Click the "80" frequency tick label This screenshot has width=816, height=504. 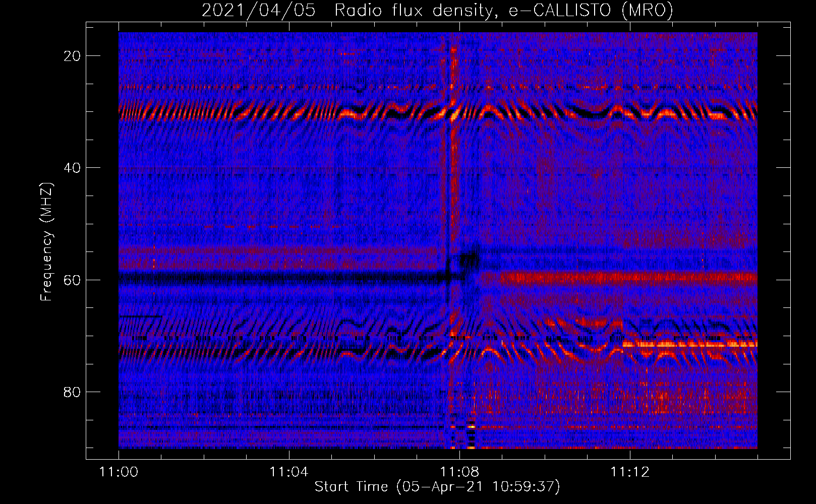point(72,392)
